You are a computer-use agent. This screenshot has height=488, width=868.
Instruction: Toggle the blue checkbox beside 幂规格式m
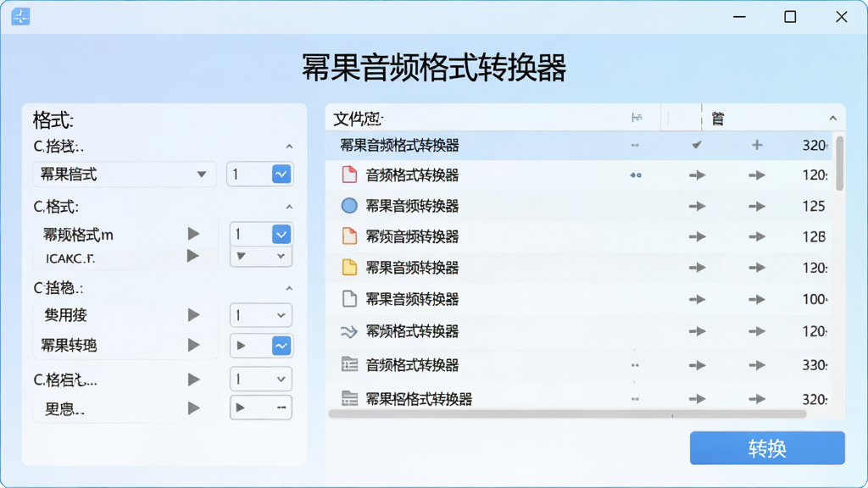281,234
